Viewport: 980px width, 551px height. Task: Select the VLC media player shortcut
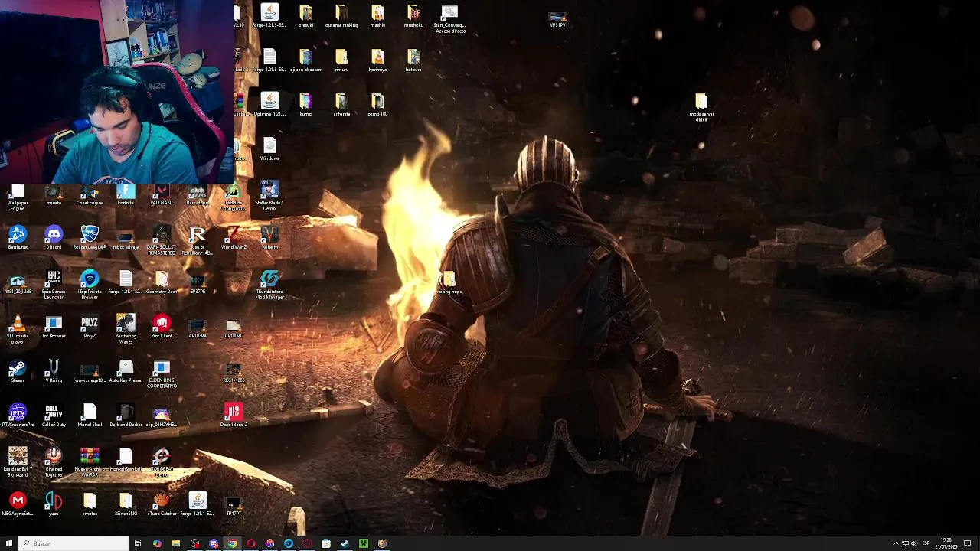coord(18,329)
